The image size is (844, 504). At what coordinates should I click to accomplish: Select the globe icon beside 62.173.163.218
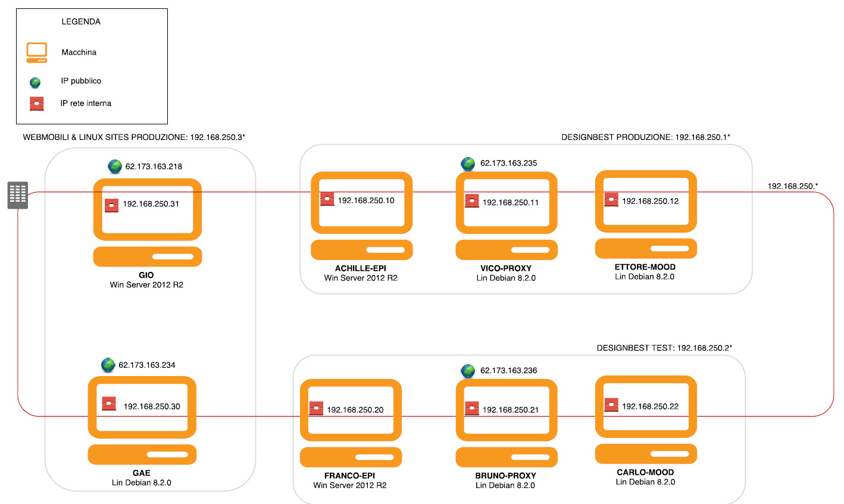point(115,167)
